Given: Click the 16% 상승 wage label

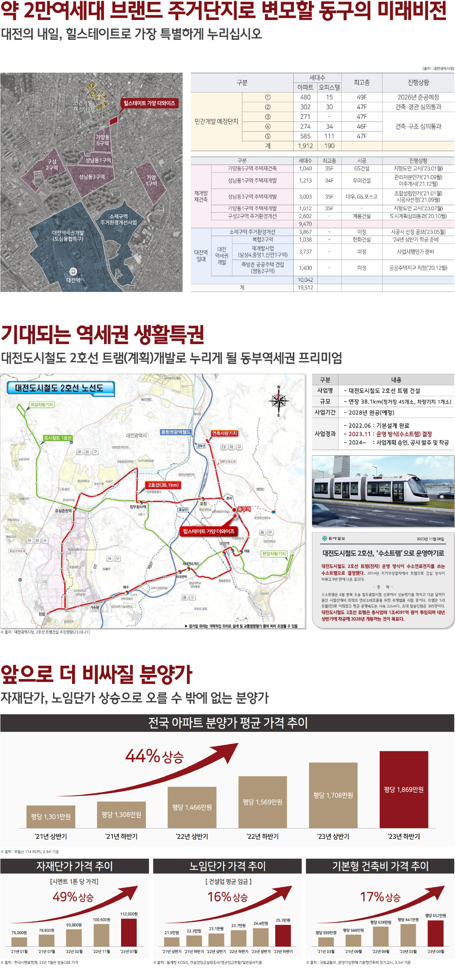Looking at the screenshot, I should 227,897.
